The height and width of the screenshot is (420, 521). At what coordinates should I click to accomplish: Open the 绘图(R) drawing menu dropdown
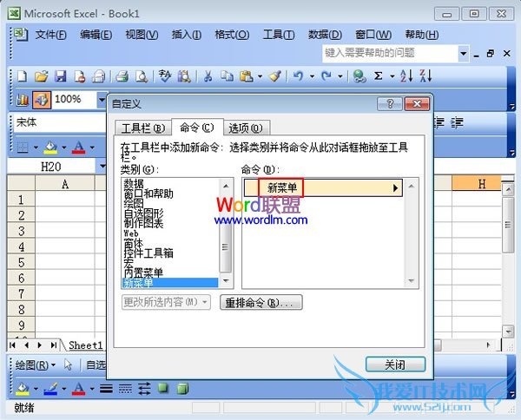pos(36,365)
